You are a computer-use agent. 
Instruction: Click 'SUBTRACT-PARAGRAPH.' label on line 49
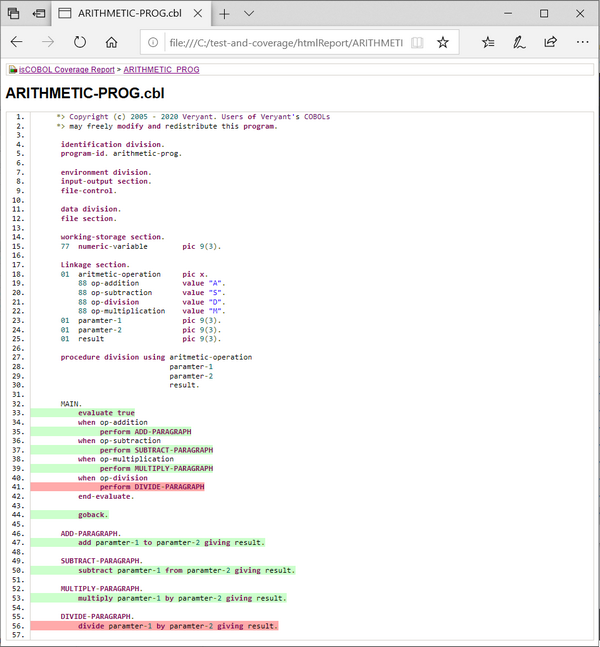click(x=102, y=561)
